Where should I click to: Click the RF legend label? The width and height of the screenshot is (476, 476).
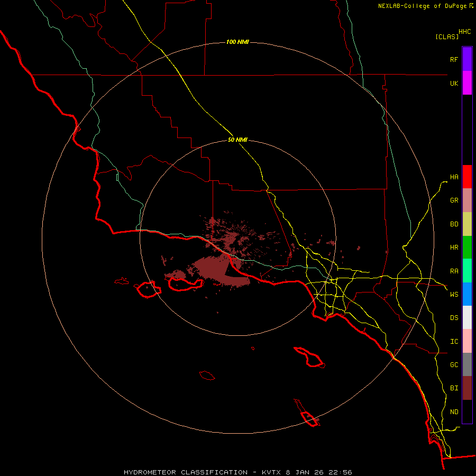point(454,59)
